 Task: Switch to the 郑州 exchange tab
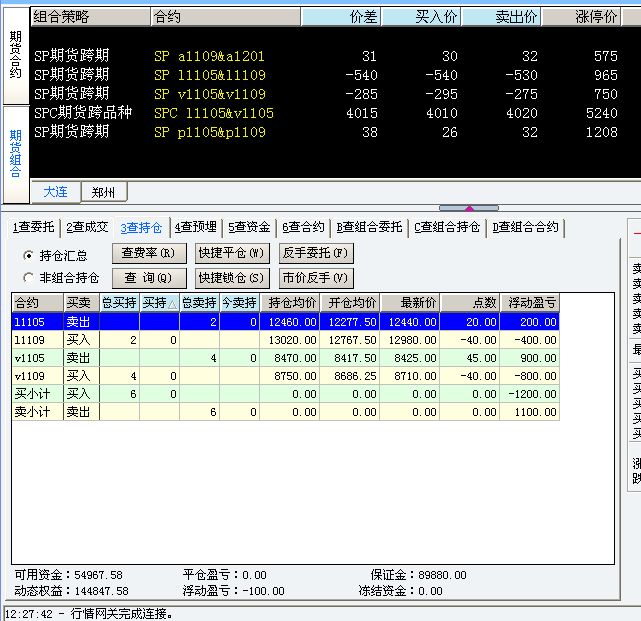click(103, 192)
